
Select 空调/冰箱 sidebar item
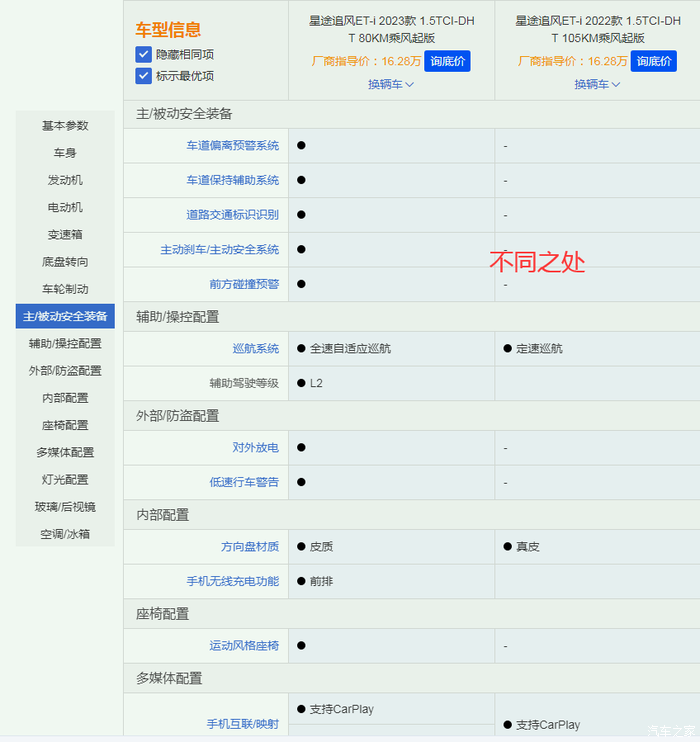tap(65, 534)
